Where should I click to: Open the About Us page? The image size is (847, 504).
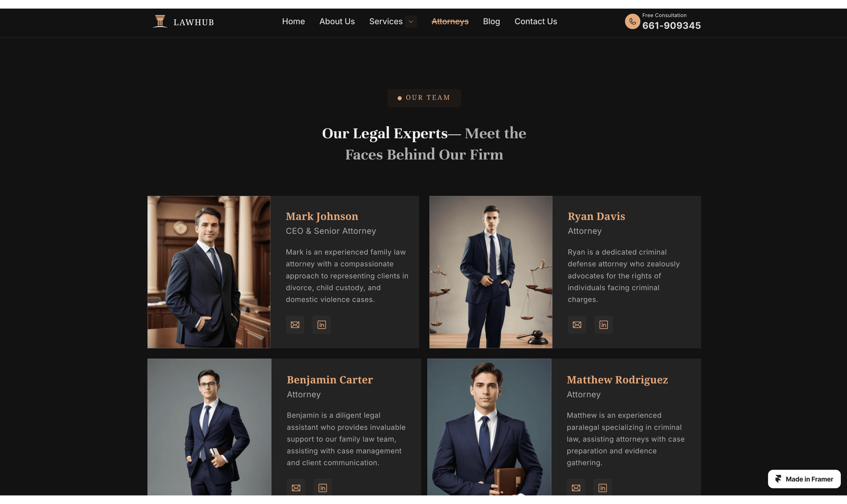(x=337, y=21)
